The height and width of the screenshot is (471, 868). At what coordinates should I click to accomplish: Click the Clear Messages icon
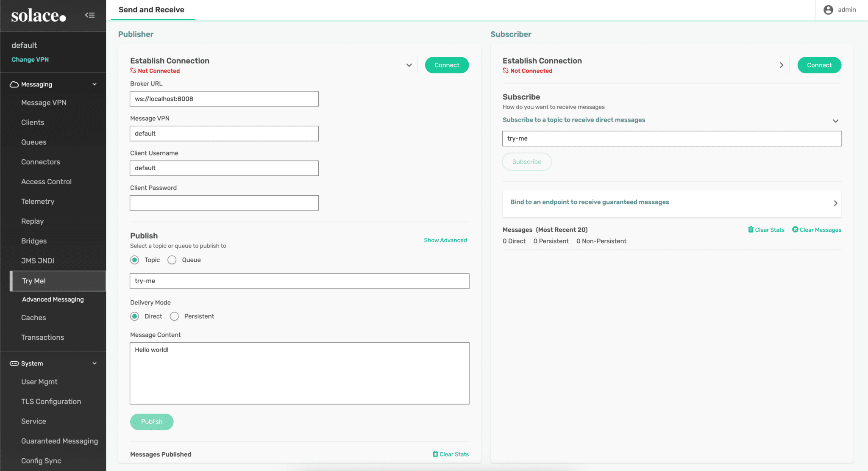[796, 230]
